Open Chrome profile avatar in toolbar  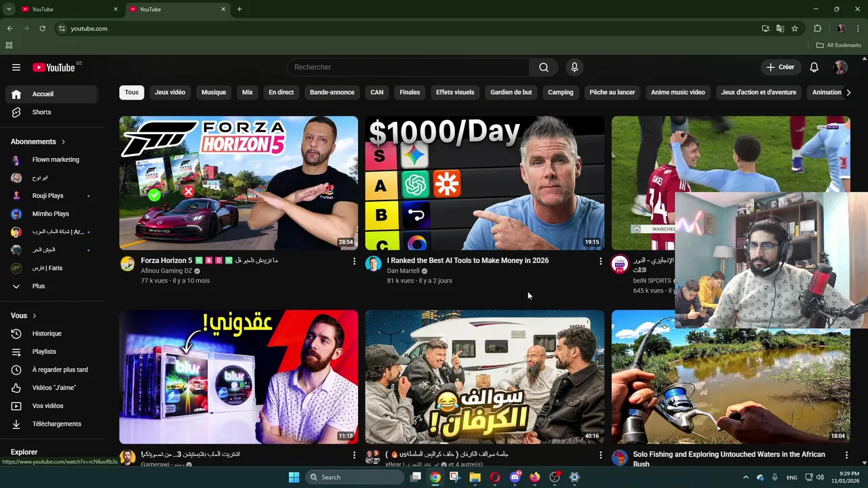842,28
